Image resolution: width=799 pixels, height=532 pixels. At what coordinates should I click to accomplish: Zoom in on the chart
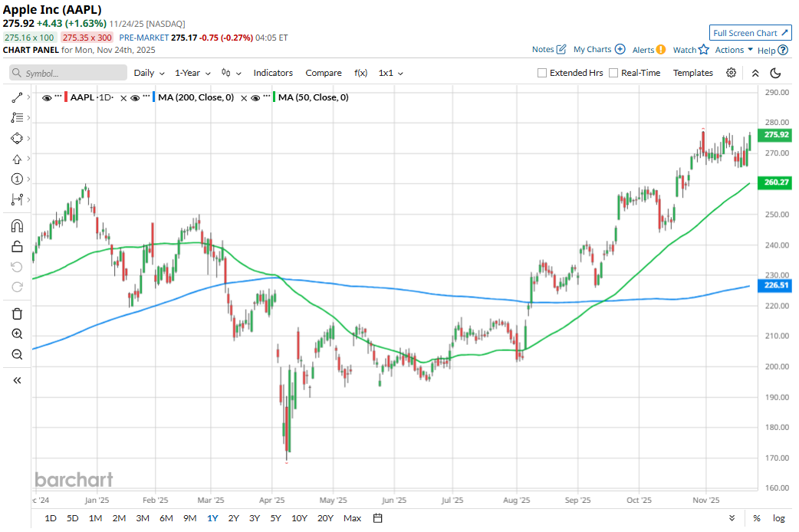pyautogui.click(x=17, y=334)
